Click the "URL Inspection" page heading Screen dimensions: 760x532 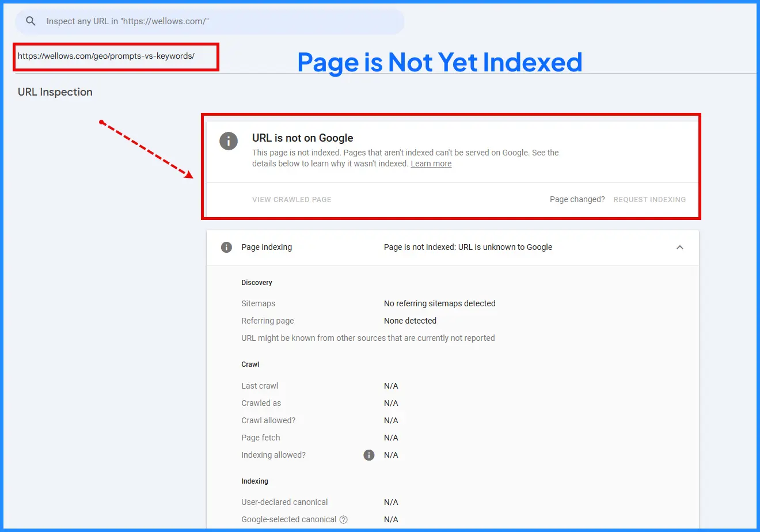point(55,92)
